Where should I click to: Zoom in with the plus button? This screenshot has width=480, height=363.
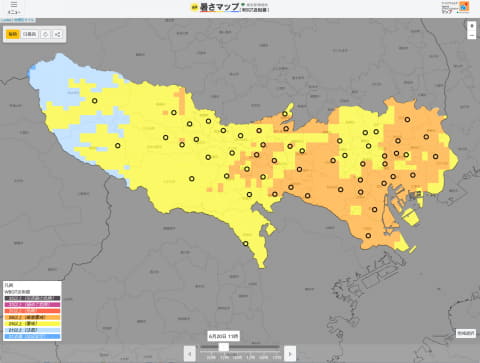tap(472, 26)
